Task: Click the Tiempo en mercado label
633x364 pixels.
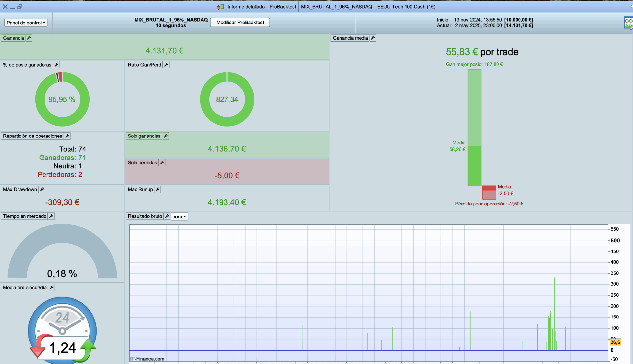Action: click(25, 216)
